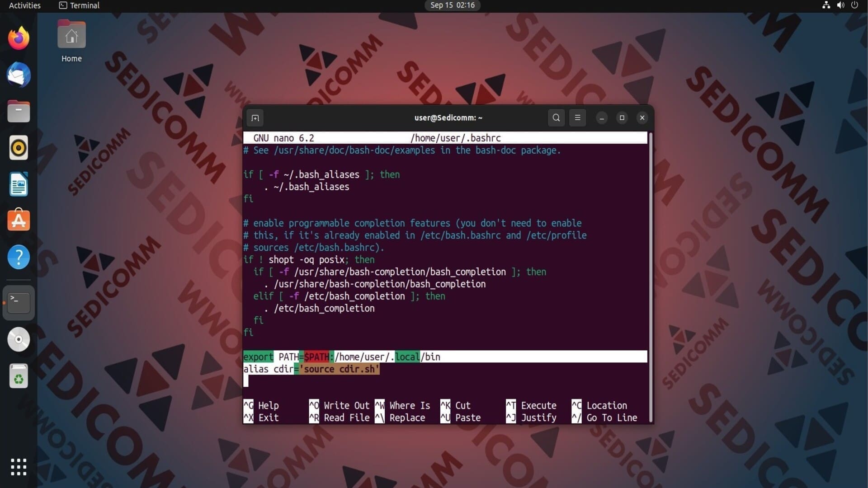868x488 pixels.
Task: Open the clock calendar at Sep 15
Action: click(x=452, y=5)
